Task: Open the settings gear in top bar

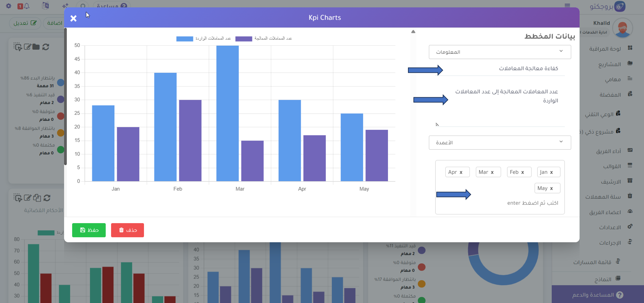Action: [9, 6]
